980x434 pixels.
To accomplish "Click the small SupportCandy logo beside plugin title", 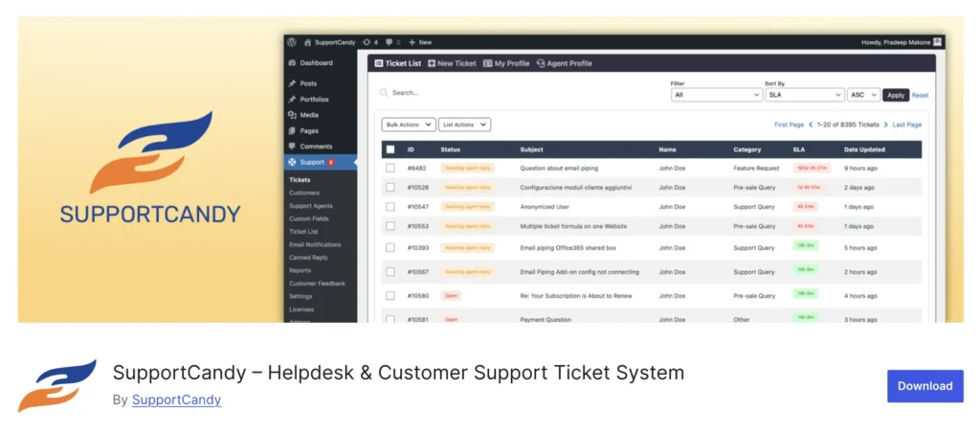I will [56, 385].
